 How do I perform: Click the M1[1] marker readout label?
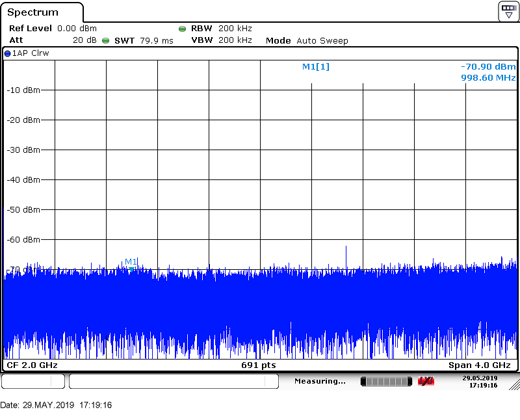316,67
